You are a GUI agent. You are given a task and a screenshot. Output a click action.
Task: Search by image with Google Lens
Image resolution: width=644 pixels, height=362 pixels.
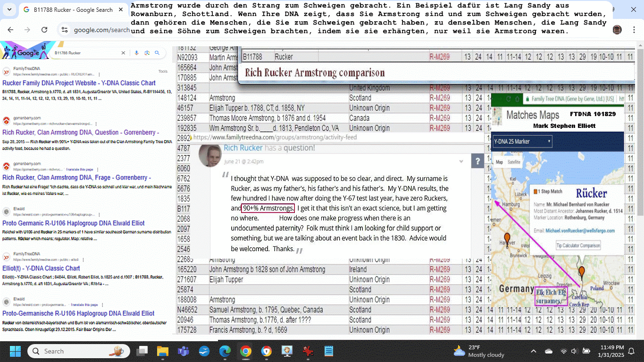click(x=147, y=53)
